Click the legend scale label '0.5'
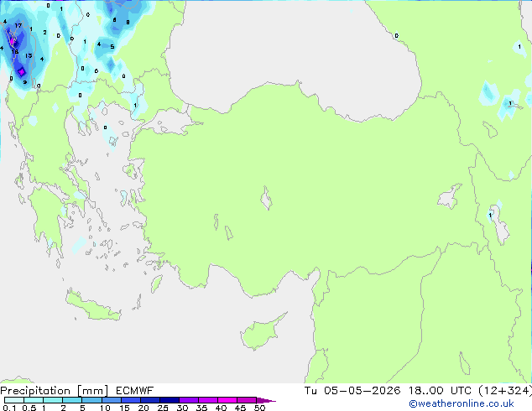This screenshot has height=411, width=532. [x=29, y=408]
